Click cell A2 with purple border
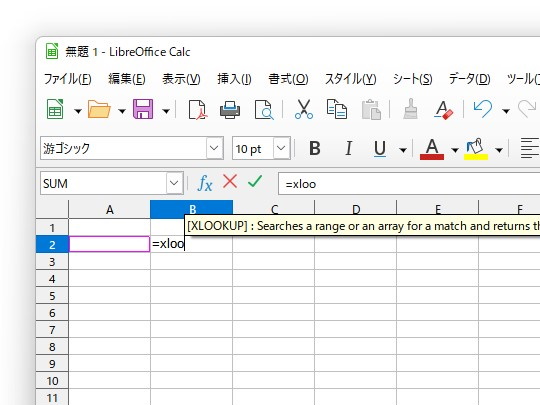Image resolution: width=540 pixels, height=405 pixels. [x=110, y=244]
